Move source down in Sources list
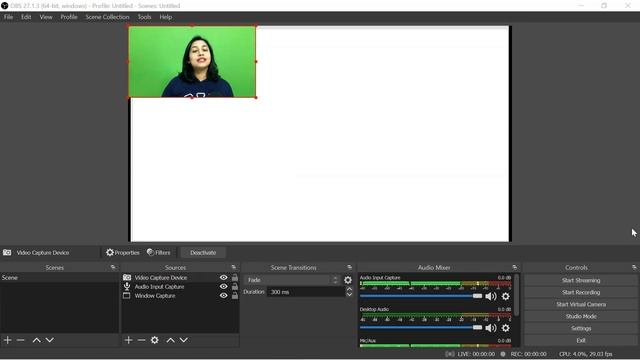 click(184, 340)
